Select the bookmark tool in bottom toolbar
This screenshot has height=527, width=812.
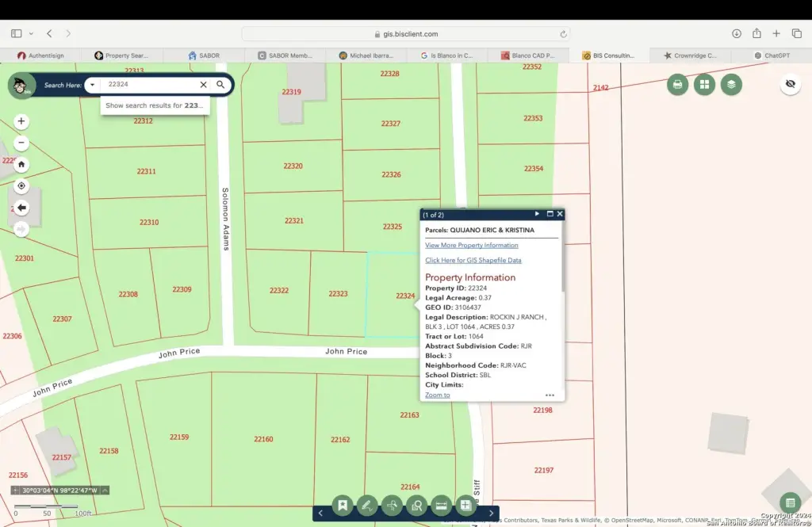pyautogui.click(x=343, y=505)
